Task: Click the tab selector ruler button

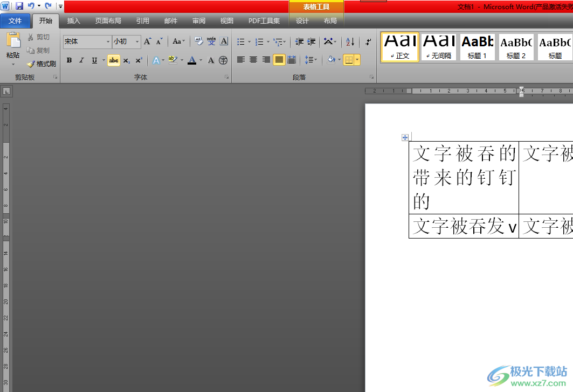Action: click(x=6, y=92)
